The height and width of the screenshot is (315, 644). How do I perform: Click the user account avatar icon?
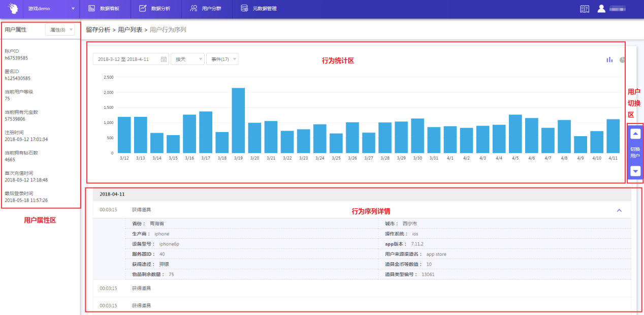(x=601, y=9)
